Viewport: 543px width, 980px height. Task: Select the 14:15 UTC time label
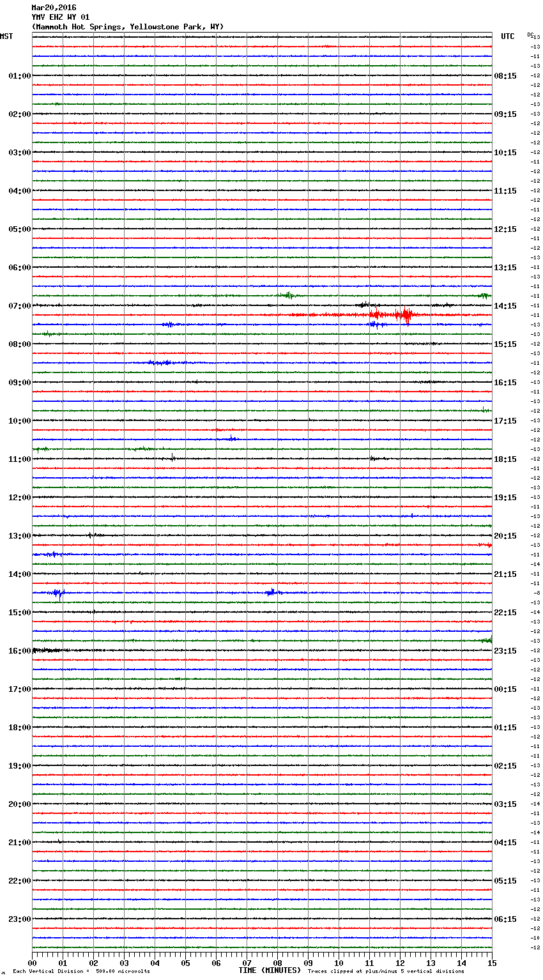pyautogui.click(x=505, y=306)
